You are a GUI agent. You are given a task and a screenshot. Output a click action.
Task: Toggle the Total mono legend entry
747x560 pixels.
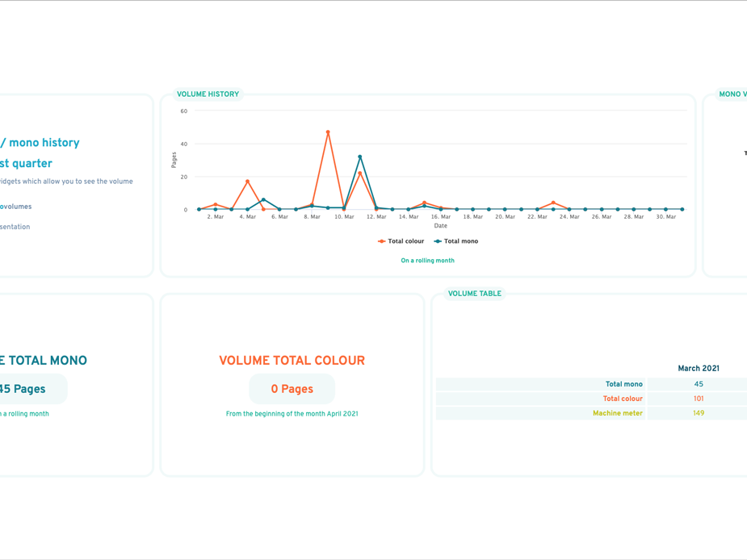tap(456, 241)
